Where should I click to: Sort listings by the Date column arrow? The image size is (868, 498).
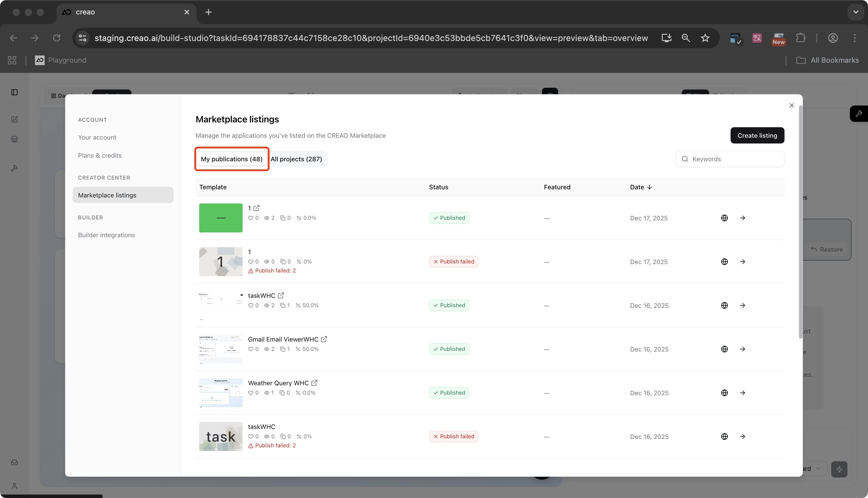click(x=649, y=187)
